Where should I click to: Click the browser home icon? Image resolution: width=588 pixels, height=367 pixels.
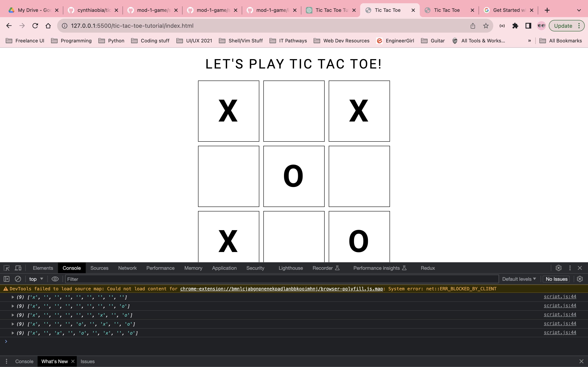[48, 26]
